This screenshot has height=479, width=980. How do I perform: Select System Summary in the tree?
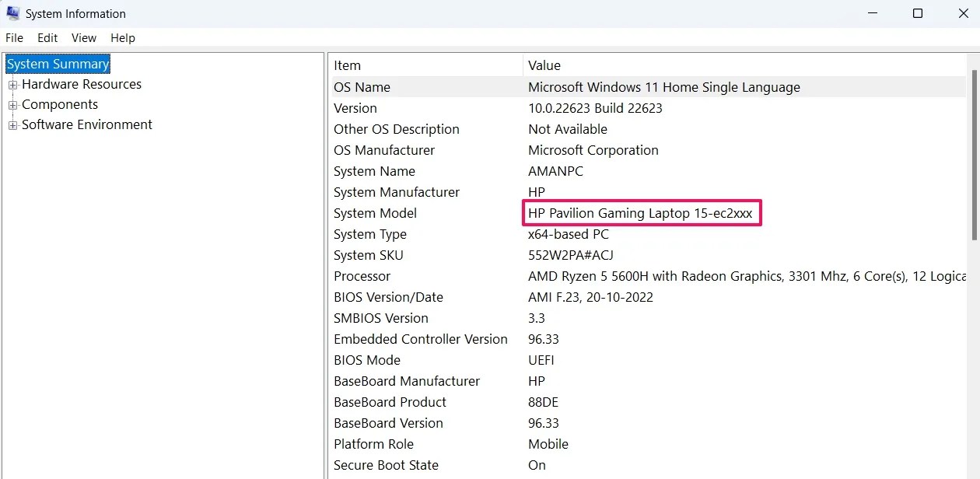tap(58, 64)
